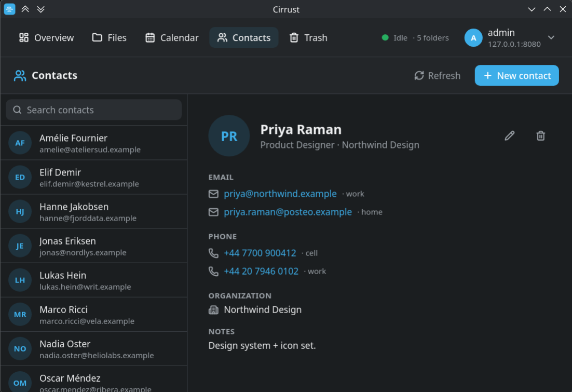This screenshot has height=392, width=572.
Task: Open the Overview tab
Action: (46, 37)
